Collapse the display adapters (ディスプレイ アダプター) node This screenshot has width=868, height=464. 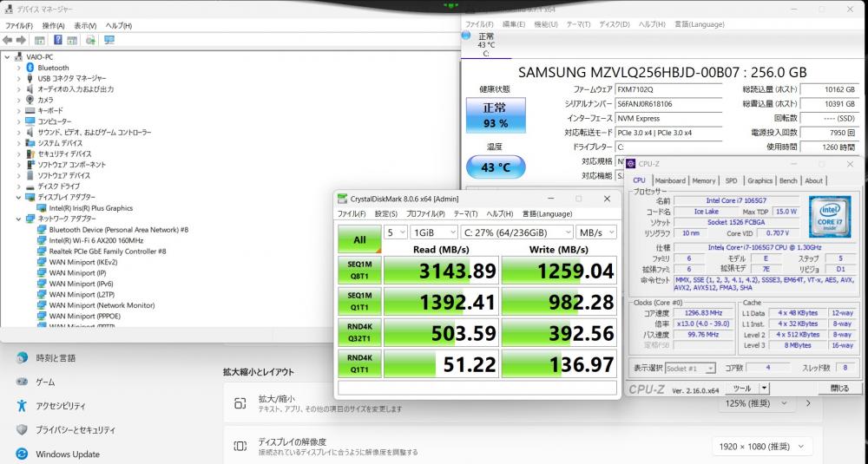coord(19,198)
